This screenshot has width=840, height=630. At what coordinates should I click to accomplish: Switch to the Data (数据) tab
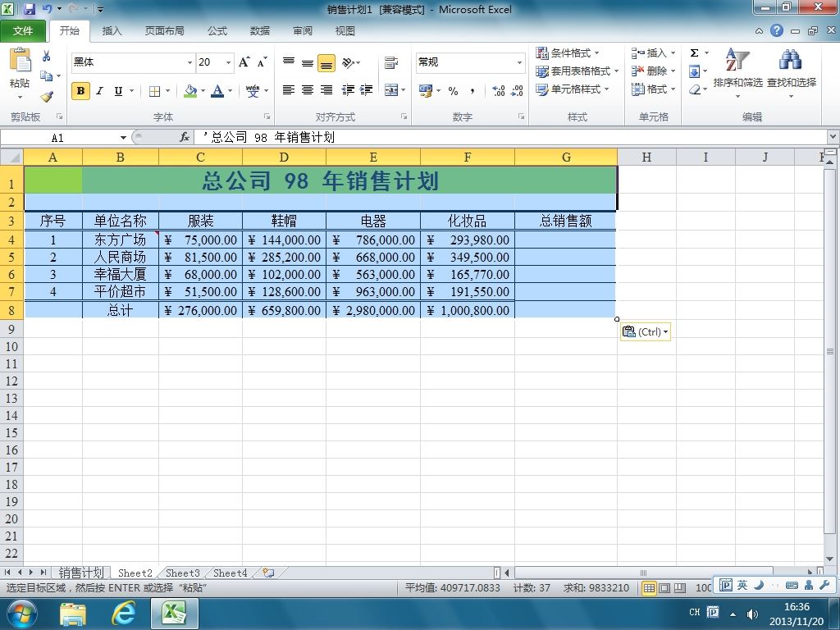[x=260, y=31]
